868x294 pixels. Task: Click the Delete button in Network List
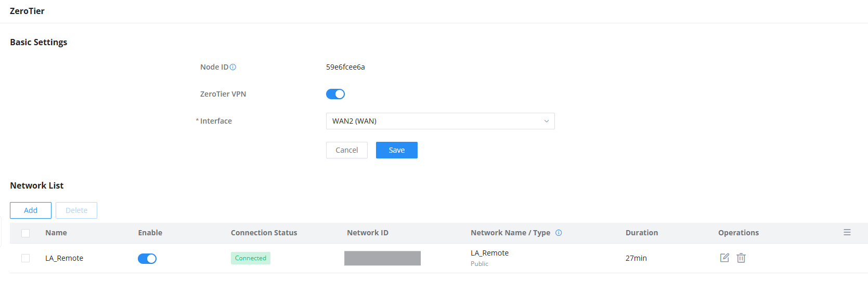76,210
